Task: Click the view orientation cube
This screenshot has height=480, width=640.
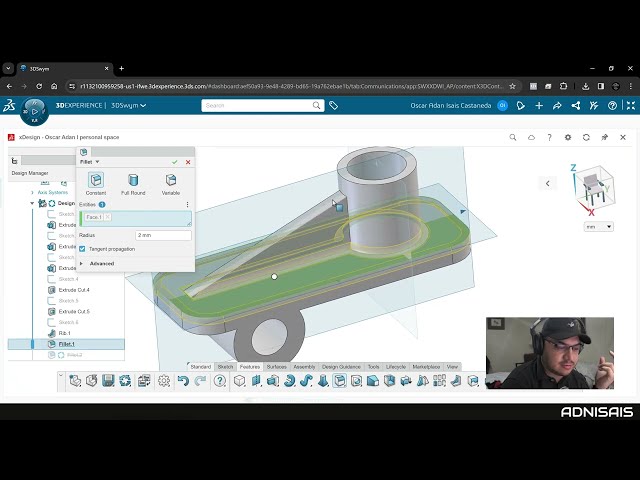Action: pyautogui.click(x=594, y=188)
